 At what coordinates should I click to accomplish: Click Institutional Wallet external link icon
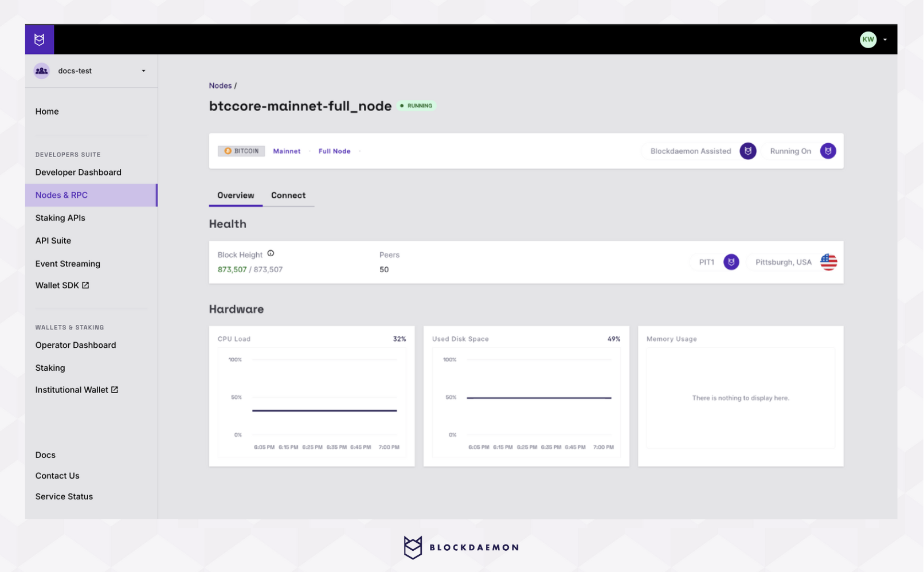pyautogui.click(x=115, y=390)
